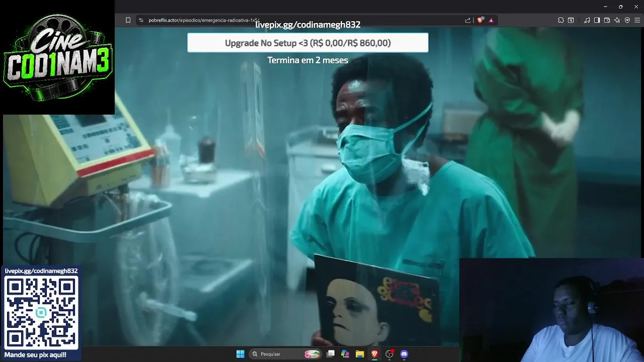Open Discord from the taskbar

(404, 354)
